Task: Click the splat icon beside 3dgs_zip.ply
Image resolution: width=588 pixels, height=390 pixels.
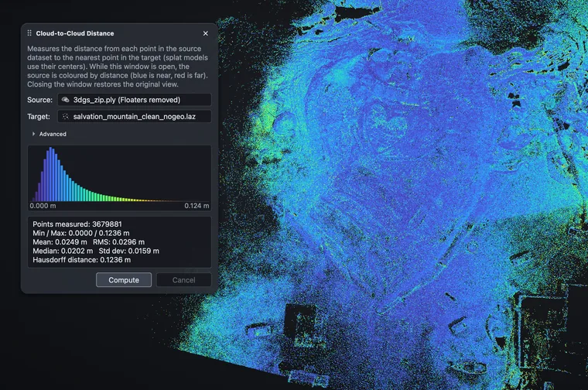Action: [65, 100]
